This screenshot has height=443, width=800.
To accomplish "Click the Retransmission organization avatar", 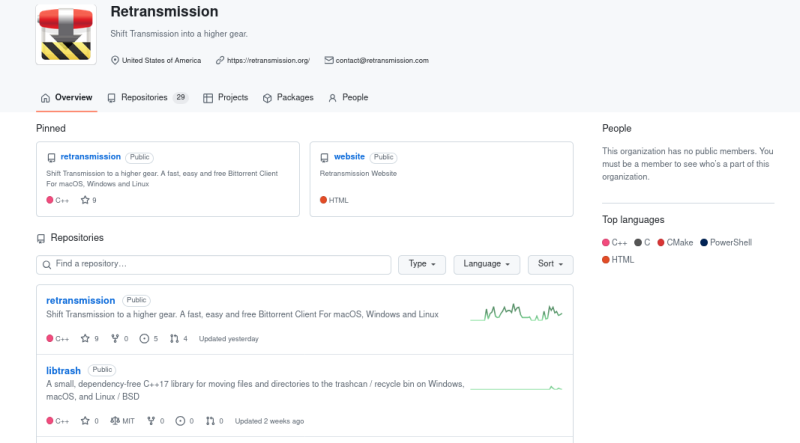I will pyautogui.click(x=66, y=34).
